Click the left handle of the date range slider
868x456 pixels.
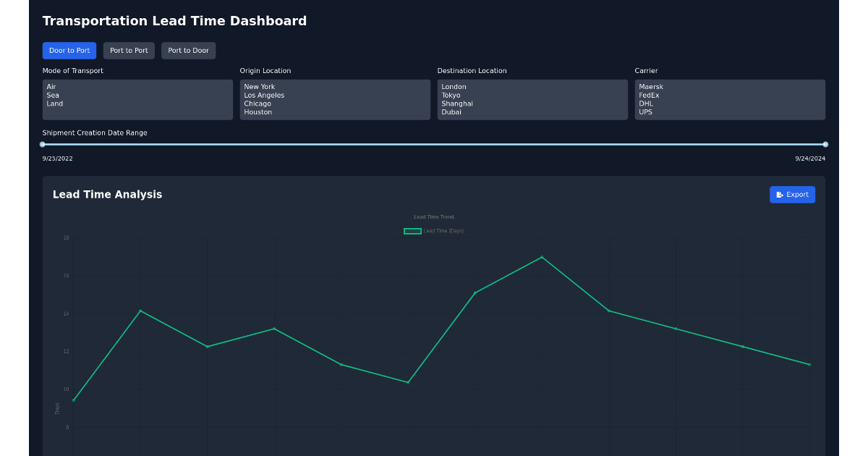(x=42, y=145)
